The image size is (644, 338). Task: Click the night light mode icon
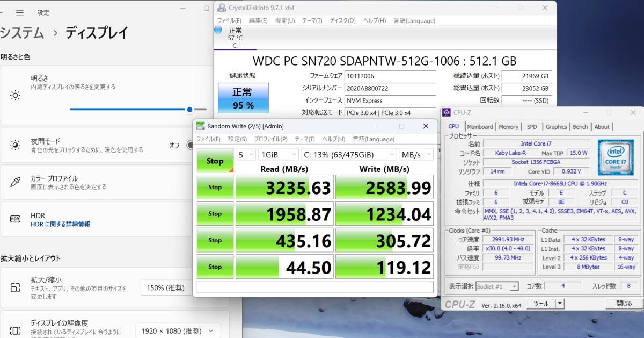16,145
